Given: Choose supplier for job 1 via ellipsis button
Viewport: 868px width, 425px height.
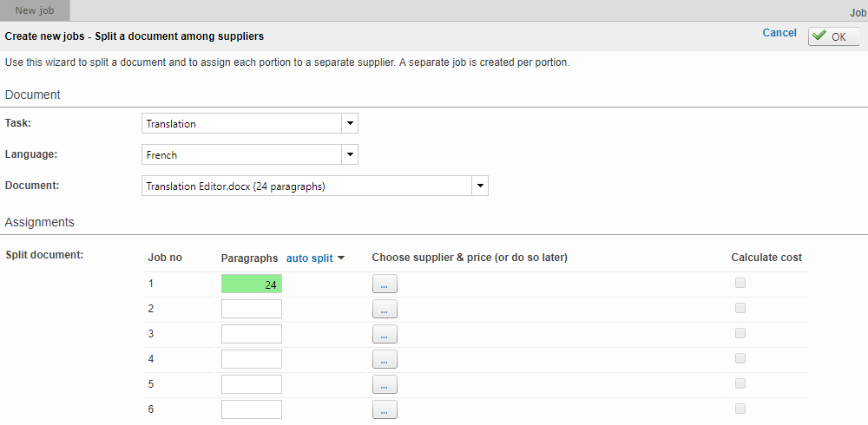Looking at the screenshot, I should (385, 284).
